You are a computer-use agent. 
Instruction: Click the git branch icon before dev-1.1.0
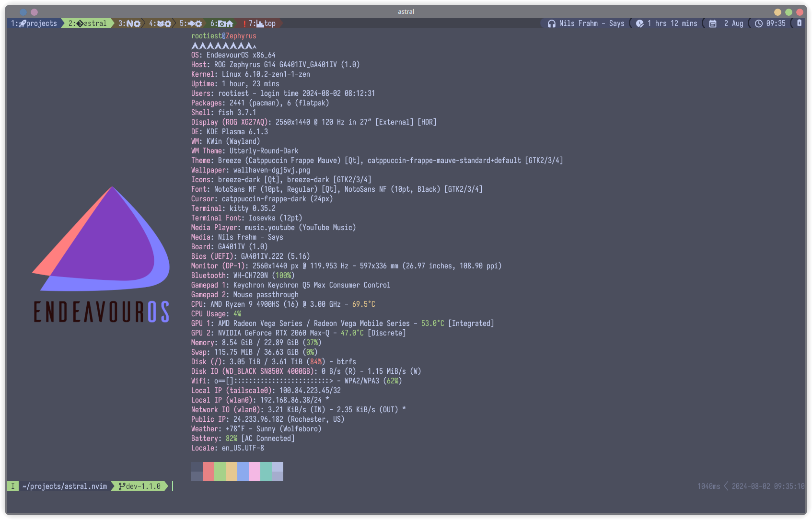point(122,486)
